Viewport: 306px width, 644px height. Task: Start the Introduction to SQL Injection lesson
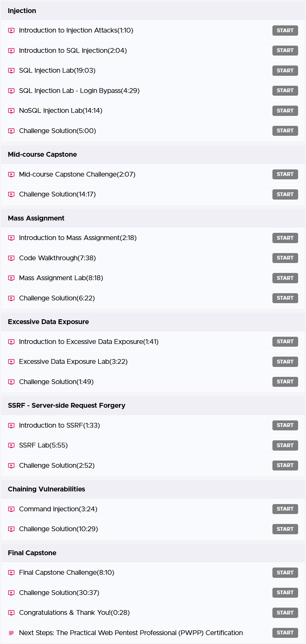tap(285, 50)
